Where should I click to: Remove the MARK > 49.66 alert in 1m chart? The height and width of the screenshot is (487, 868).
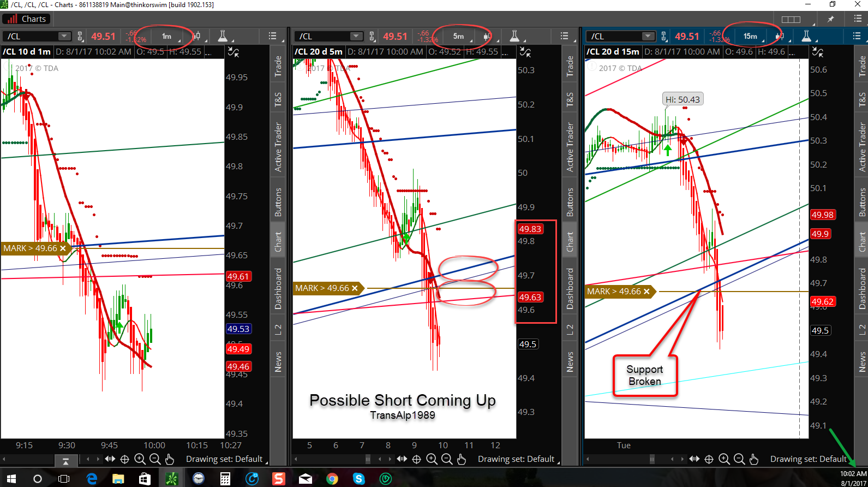pyautogui.click(x=63, y=248)
